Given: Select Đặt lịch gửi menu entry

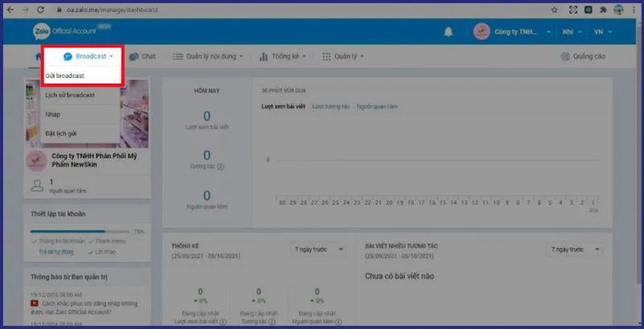Looking at the screenshot, I should pos(60,132).
